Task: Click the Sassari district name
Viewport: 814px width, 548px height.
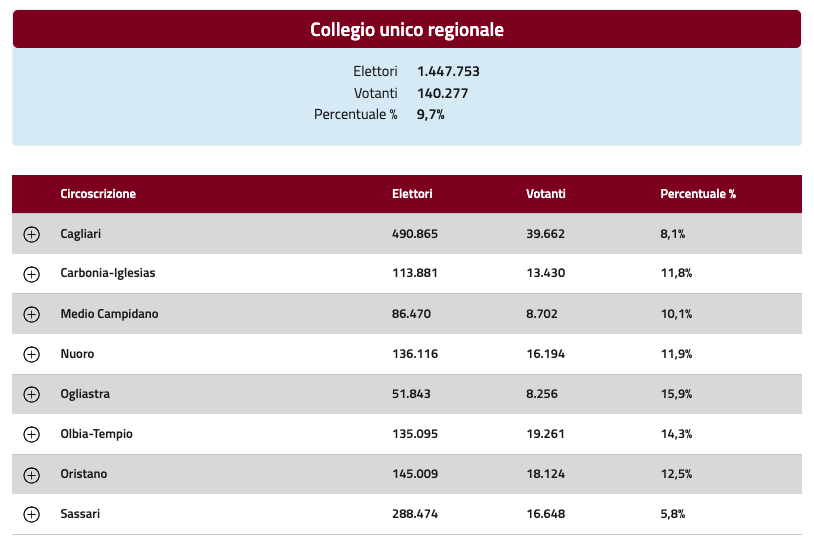Action: [80, 514]
